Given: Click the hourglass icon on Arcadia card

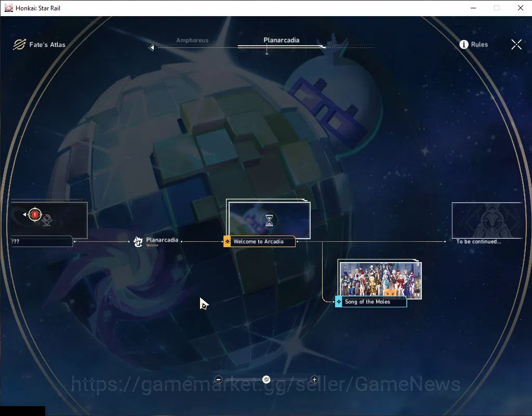Looking at the screenshot, I should pyautogui.click(x=269, y=220).
